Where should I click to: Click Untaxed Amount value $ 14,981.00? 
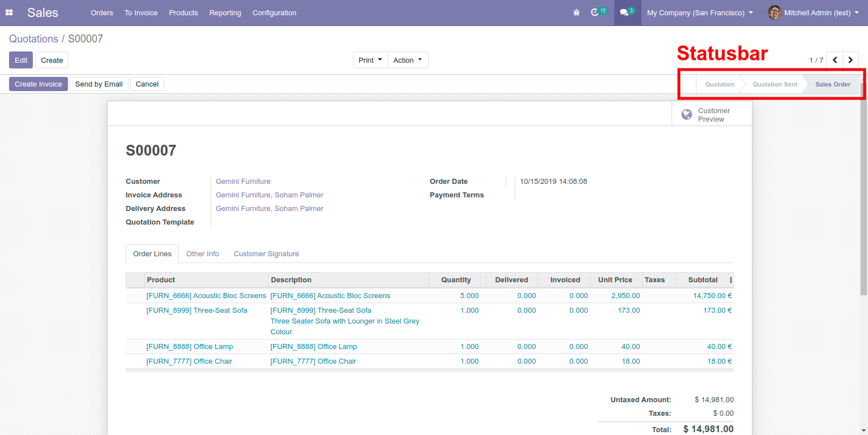(x=714, y=400)
